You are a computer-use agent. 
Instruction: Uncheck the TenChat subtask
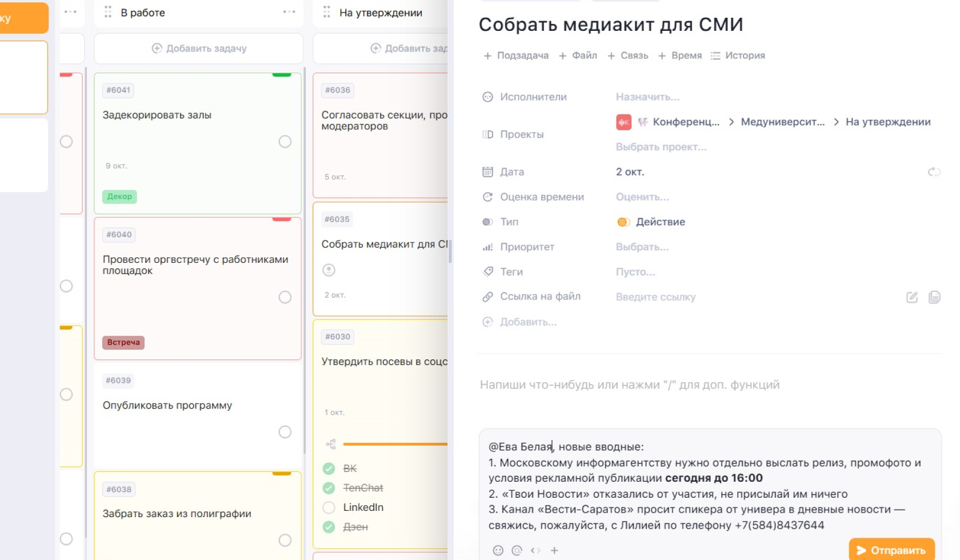pos(329,488)
